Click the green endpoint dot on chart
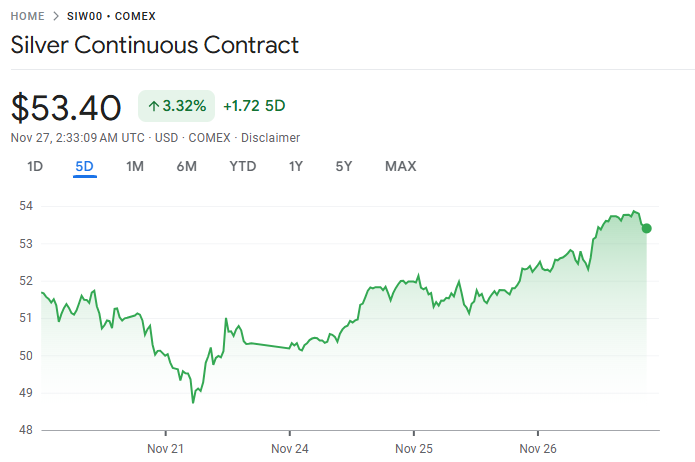695x462 pixels. tap(646, 228)
